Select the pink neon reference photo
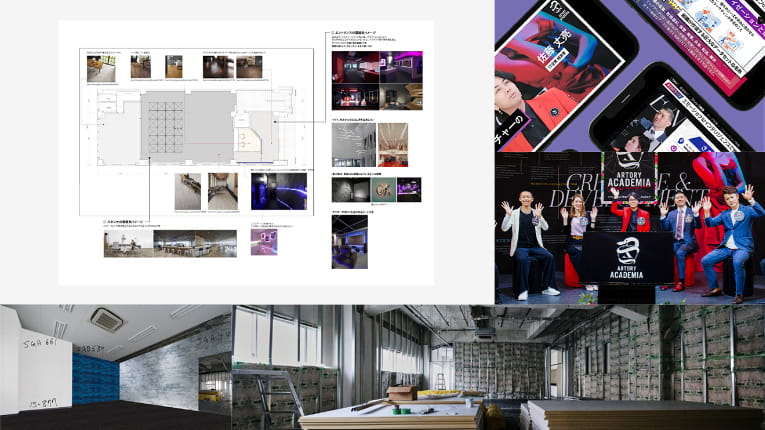The image size is (765, 430). (264, 242)
